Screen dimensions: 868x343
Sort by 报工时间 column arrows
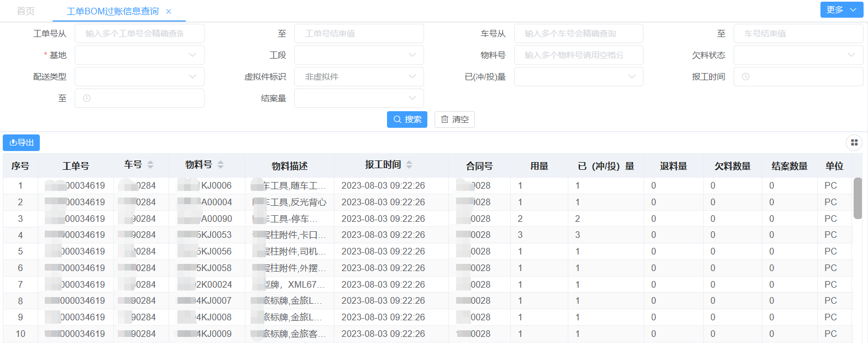409,165
